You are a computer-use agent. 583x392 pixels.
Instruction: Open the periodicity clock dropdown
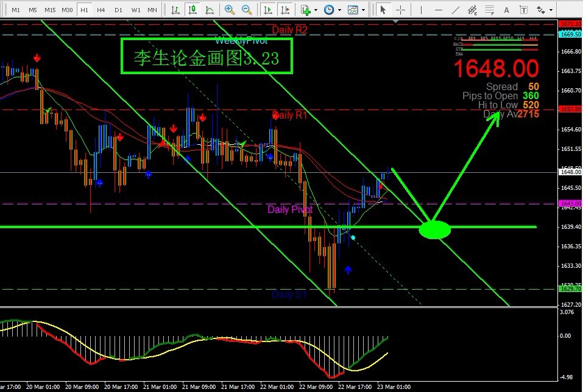coord(331,10)
